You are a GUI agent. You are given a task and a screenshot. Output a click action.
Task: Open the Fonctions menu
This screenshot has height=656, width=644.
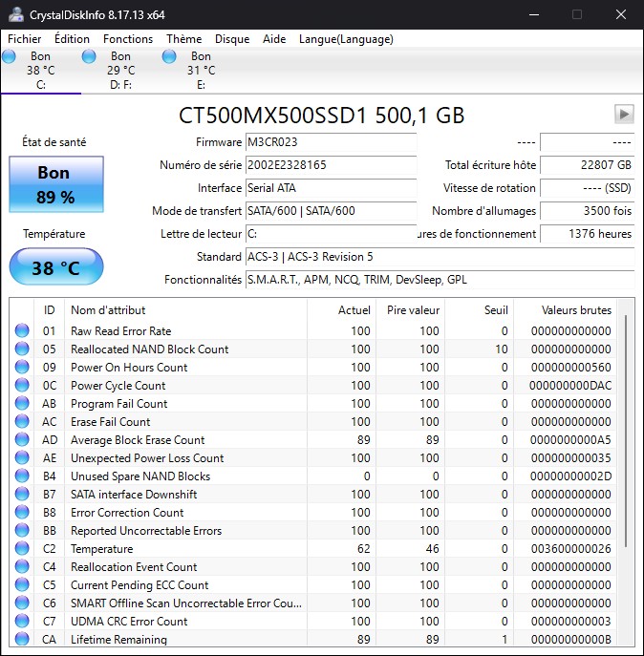click(x=128, y=39)
